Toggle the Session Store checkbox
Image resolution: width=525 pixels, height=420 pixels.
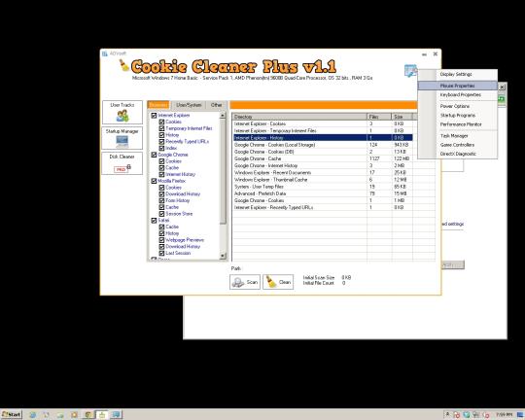(161, 214)
